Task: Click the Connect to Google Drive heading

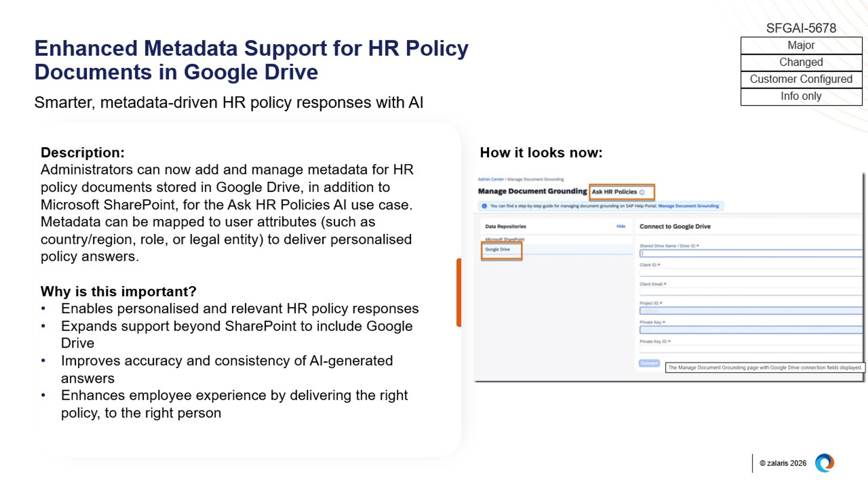Action: pyautogui.click(x=675, y=227)
